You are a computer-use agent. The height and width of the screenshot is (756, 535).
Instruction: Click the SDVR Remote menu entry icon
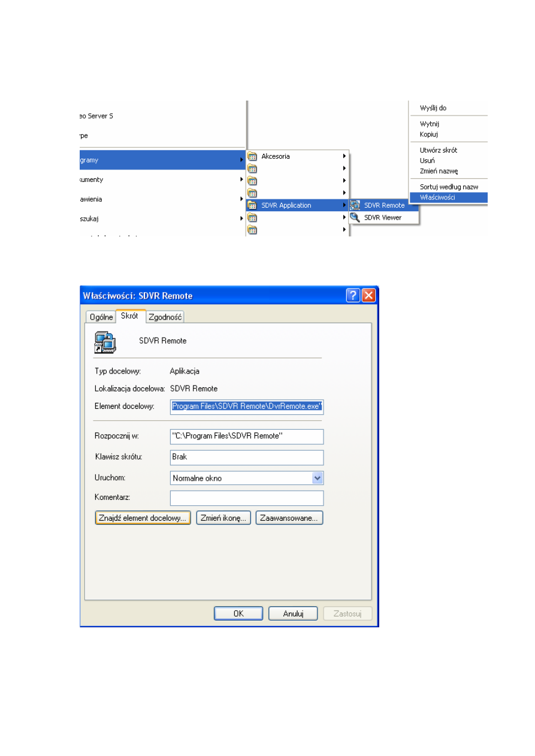(x=355, y=205)
